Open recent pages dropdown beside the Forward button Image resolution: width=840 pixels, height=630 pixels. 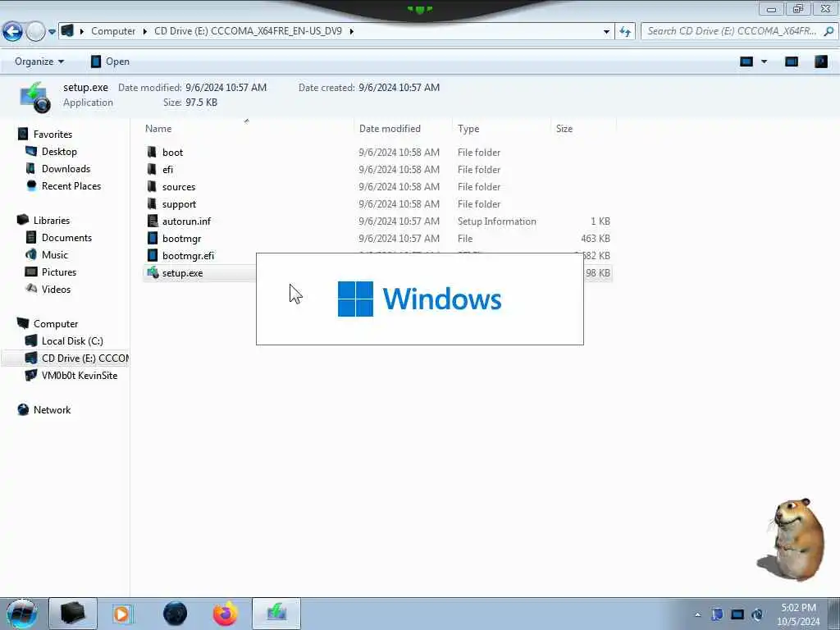[x=52, y=32]
